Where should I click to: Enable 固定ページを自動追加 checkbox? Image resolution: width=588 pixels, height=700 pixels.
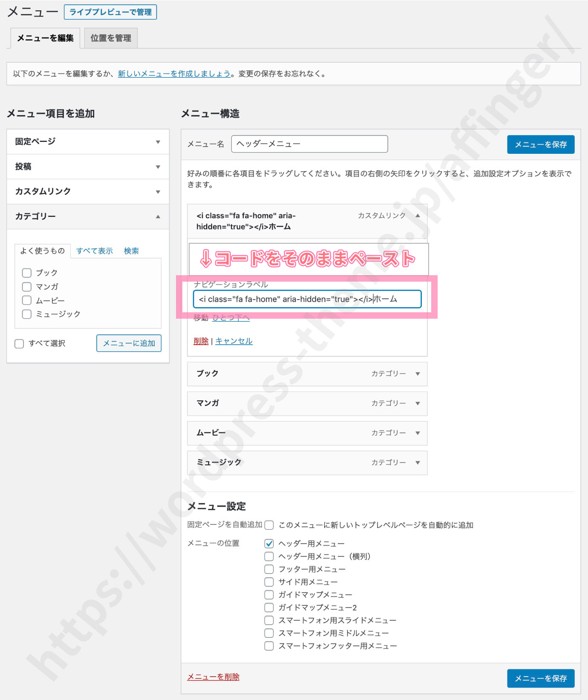coord(269,525)
